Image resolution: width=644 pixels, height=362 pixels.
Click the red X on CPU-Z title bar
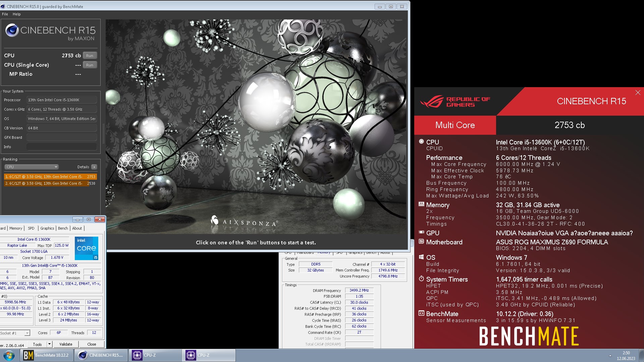[x=100, y=220]
